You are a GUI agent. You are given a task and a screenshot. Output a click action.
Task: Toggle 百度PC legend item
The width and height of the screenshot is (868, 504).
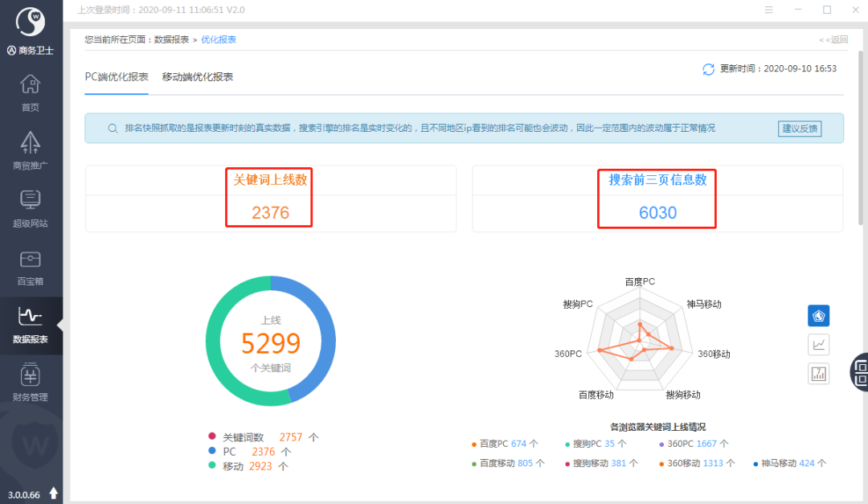click(x=504, y=444)
